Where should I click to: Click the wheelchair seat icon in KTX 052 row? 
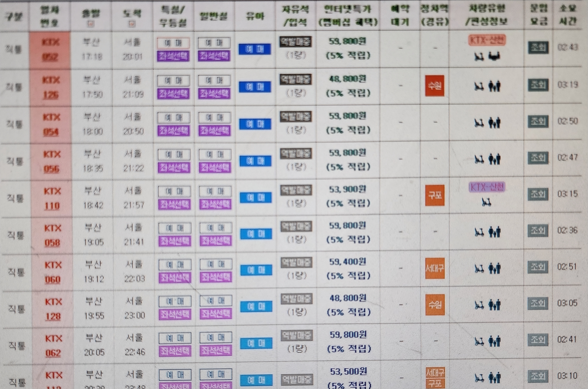coord(479,57)
